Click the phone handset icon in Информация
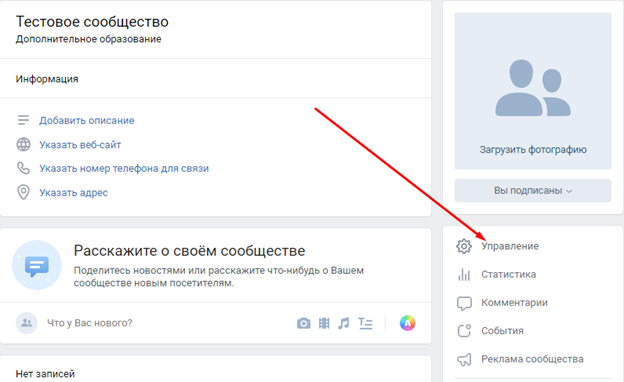624x382 pixels. pyautogui.click(x=23, y=168)
